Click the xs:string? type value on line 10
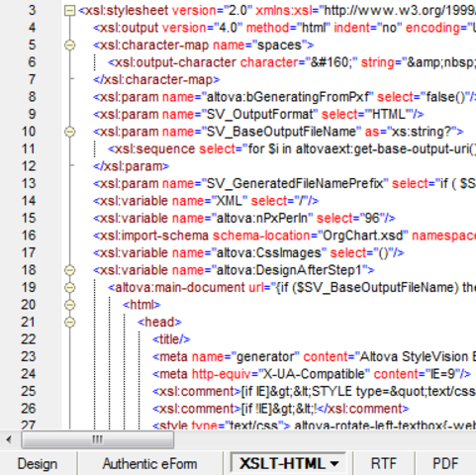 click(421, 132)
